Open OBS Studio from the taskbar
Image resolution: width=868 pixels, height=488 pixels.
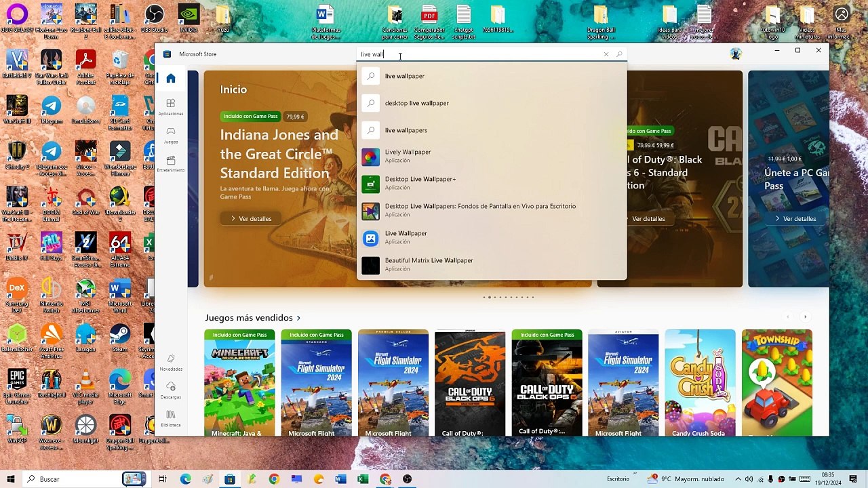(x=407, y=479)
